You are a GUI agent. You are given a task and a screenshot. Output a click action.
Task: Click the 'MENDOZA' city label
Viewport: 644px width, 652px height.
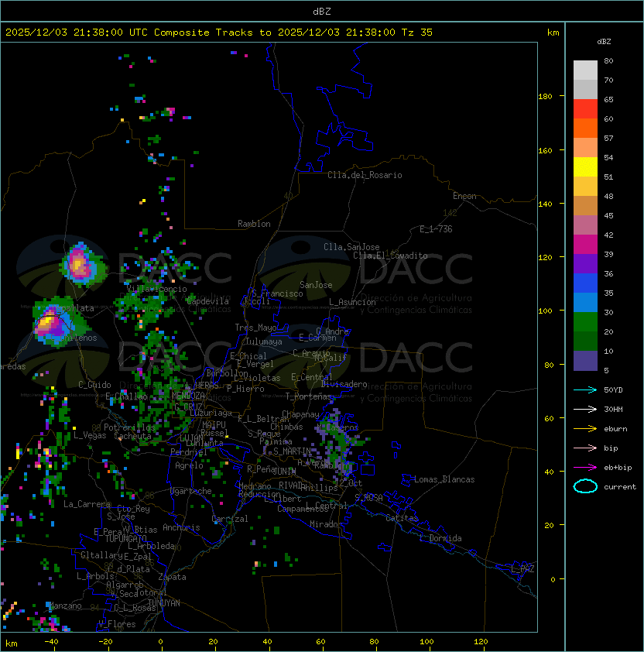click(x=188, y=395)
